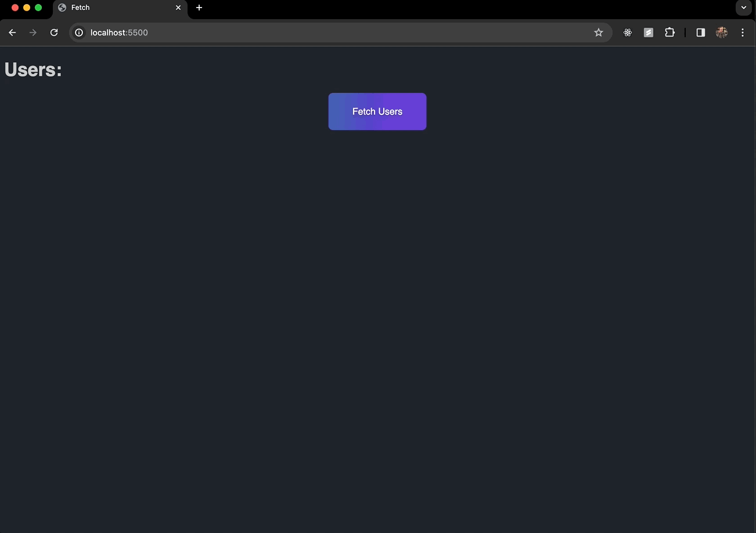Image resolution: width=756 pixels, height=533 pixels.
Task: Close the Fetch tab
Action: [x=178, y=8]
